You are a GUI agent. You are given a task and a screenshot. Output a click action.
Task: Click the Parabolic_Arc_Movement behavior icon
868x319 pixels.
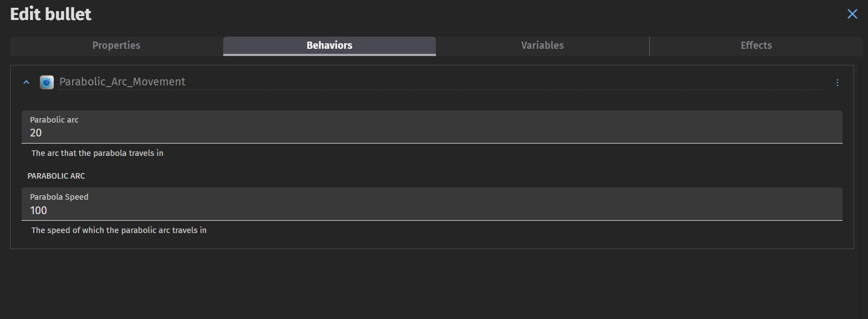tap(47, 83)
